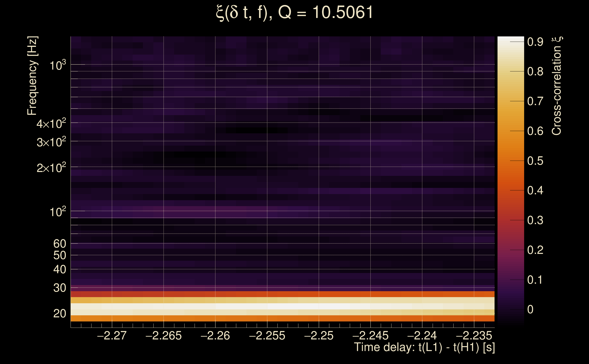Click the 60 Hz y-axis tick label
Viewport: 589px width, 364px height.
[x=60, y=244]
